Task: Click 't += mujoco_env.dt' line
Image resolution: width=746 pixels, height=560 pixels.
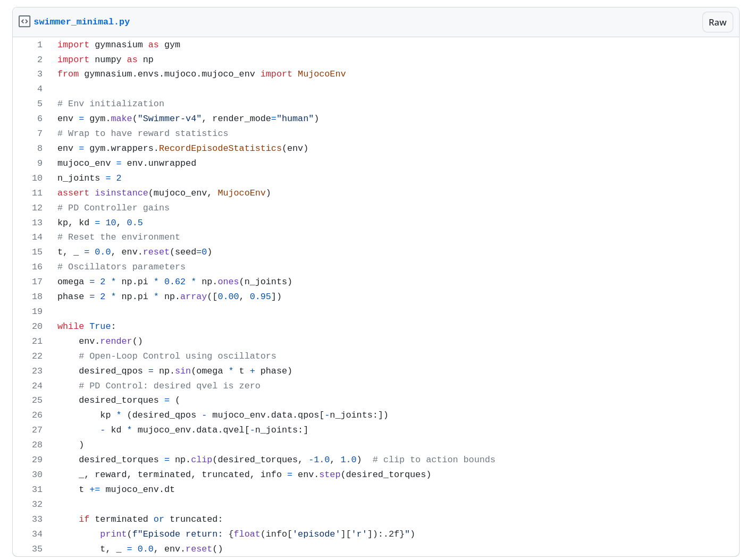Action: point(127,489)
